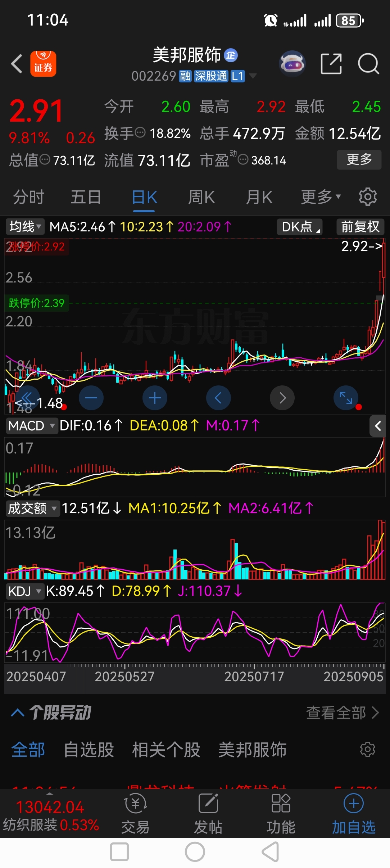Tap the L1 level badge

(x=237, y=76)
